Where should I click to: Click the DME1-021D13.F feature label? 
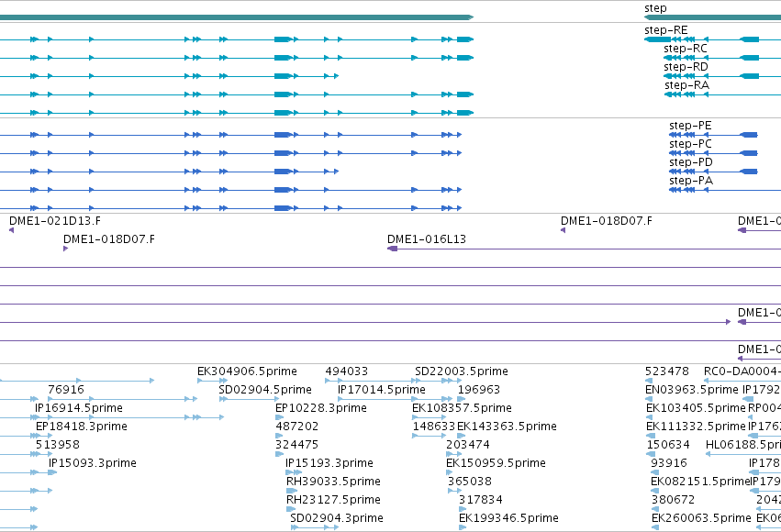click(55, 220)
